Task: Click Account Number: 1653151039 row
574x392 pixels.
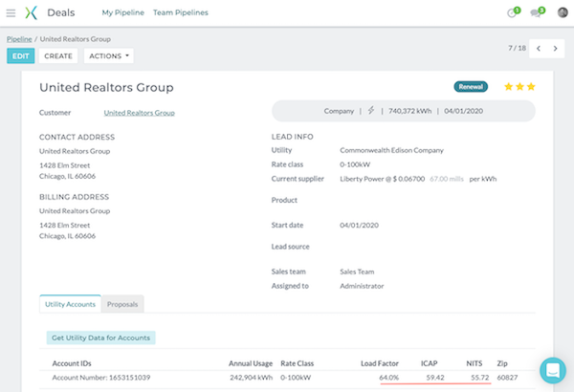Action: pyautogui.click(x=287, y=378)
